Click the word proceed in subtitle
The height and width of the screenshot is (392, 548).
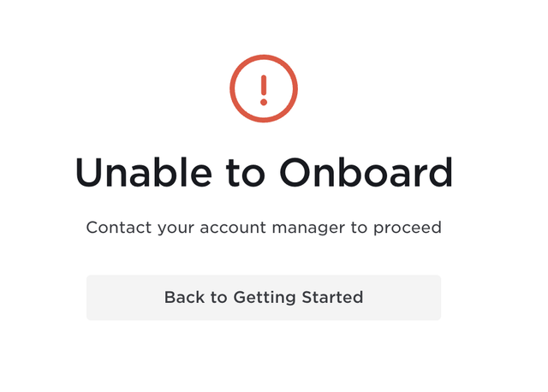coord(408,229)
